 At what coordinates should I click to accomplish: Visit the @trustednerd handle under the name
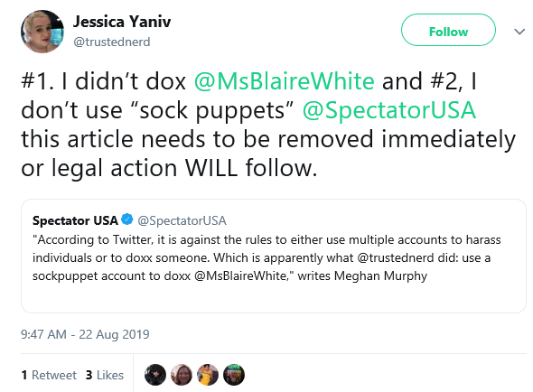tap(112, 42)
